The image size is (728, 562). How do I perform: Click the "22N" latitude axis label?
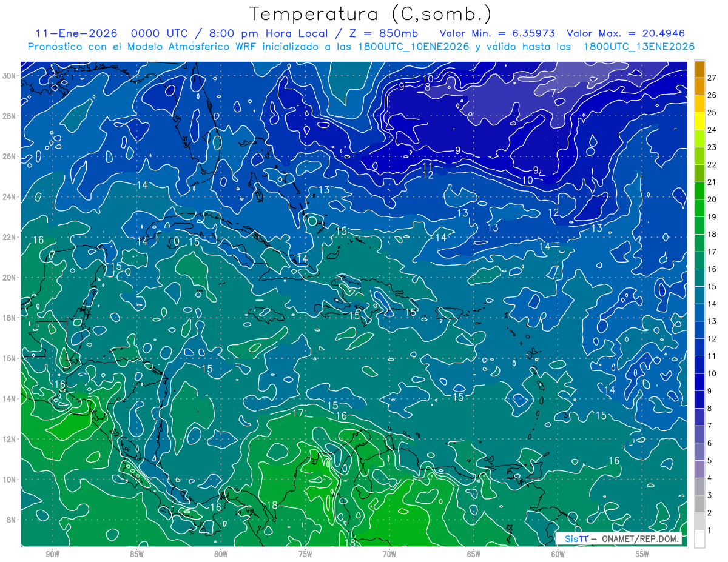10,237
